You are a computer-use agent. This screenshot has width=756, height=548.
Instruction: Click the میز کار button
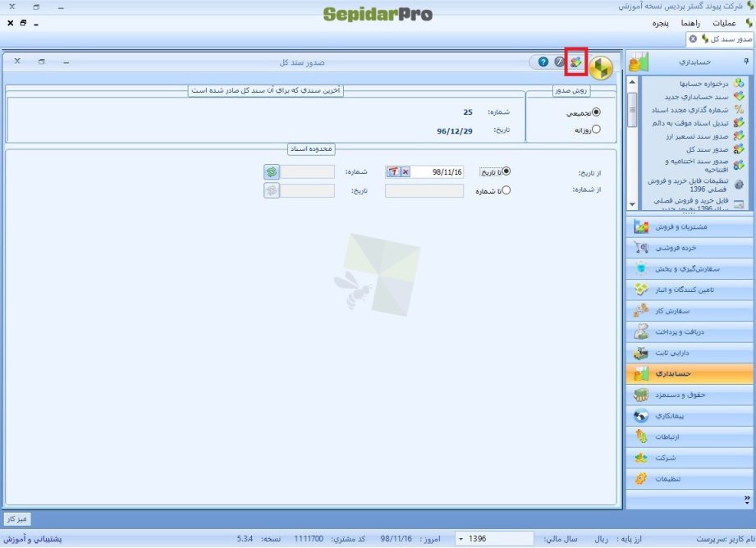(17, 518)
